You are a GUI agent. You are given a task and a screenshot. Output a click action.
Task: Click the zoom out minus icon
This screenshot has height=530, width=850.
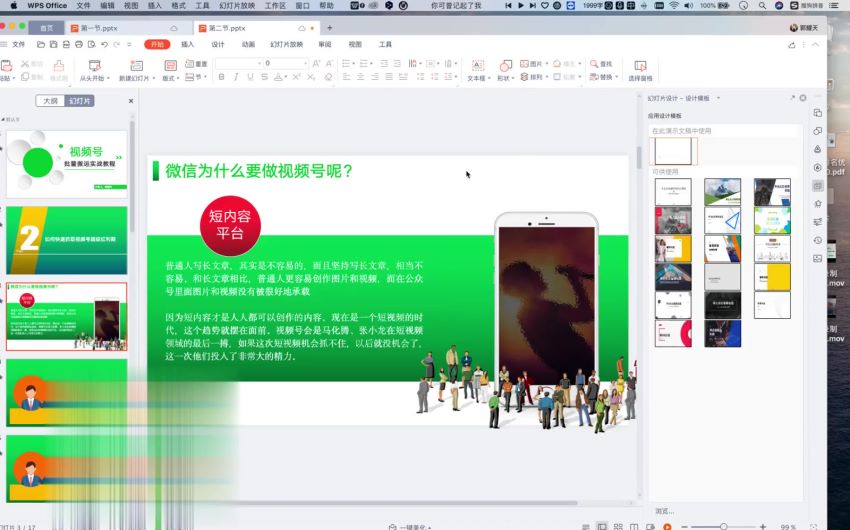point(684,527)
